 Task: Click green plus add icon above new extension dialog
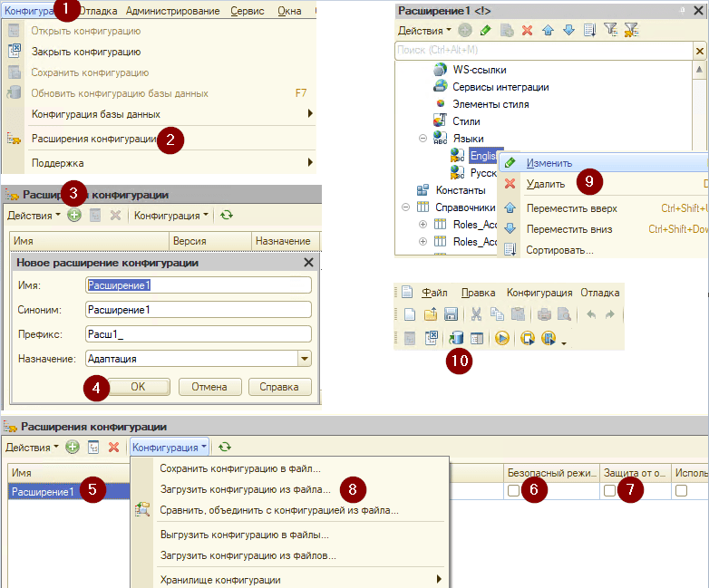(x=74, y=215)
